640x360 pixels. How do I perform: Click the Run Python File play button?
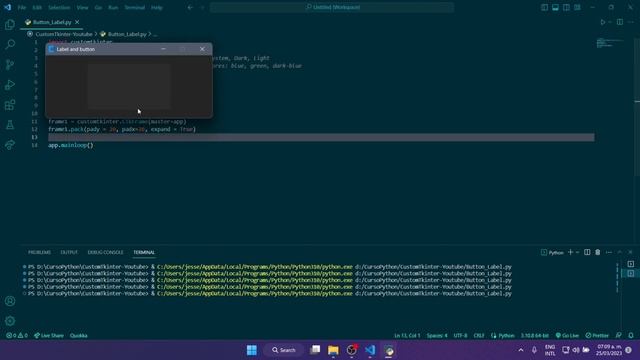click(x=602, y=22)
